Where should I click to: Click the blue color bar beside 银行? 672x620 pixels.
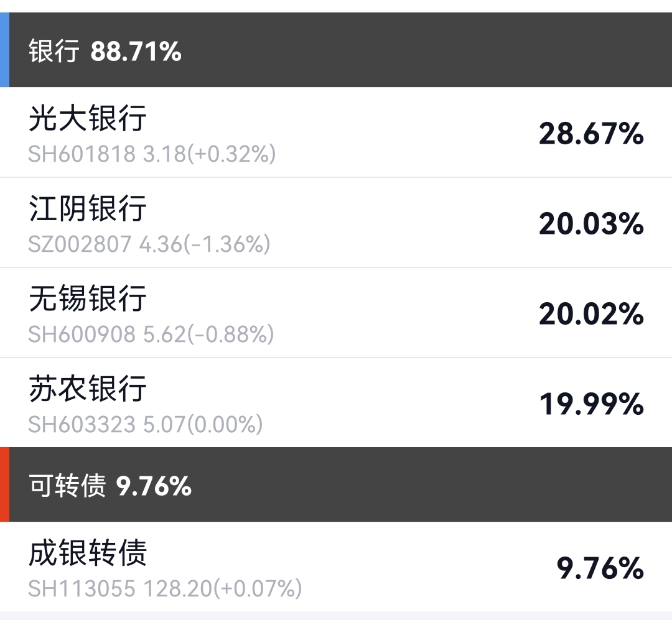(4, 50)
